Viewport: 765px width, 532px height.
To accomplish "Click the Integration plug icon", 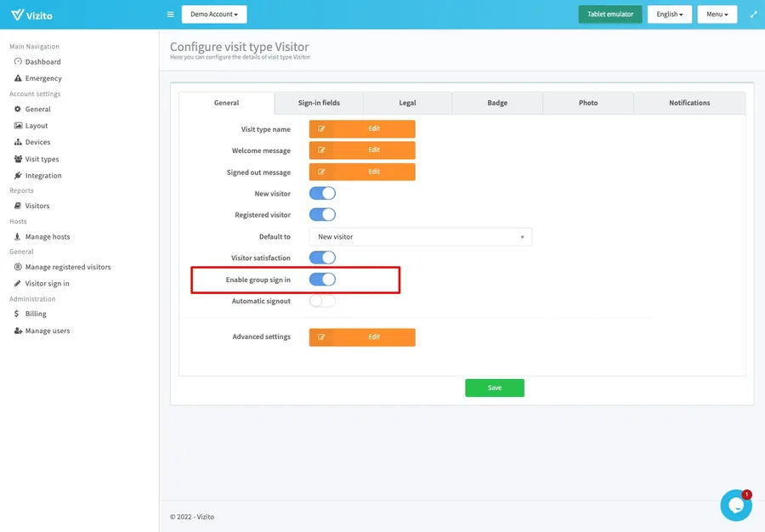I will point(18,176).
